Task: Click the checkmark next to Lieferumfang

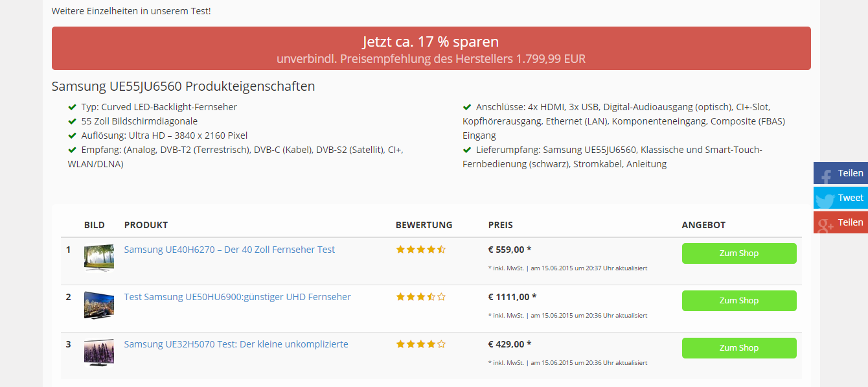Action: pyautogui.click(x=467, y=149)
